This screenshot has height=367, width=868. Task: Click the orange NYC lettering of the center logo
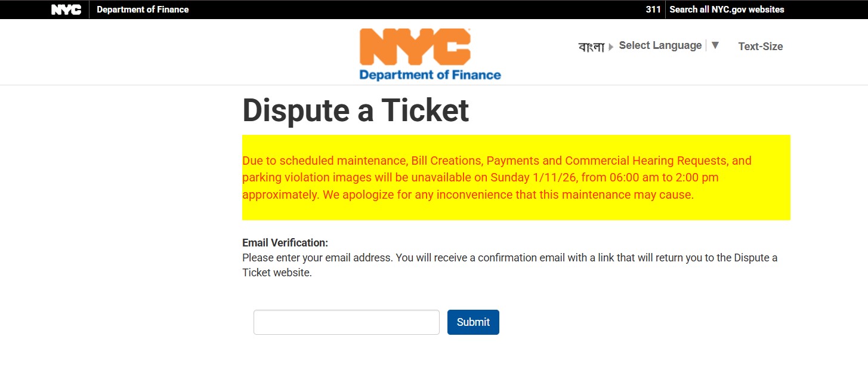click(416, 48)
